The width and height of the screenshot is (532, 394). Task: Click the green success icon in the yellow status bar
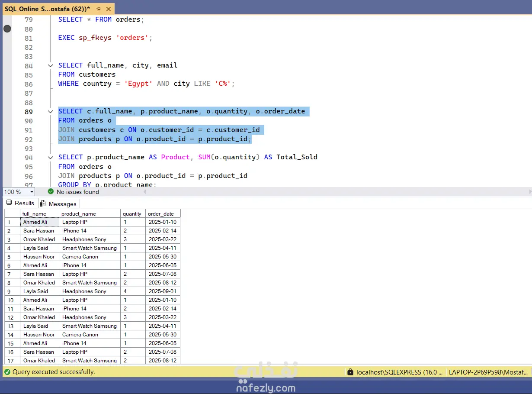[7, 371]
